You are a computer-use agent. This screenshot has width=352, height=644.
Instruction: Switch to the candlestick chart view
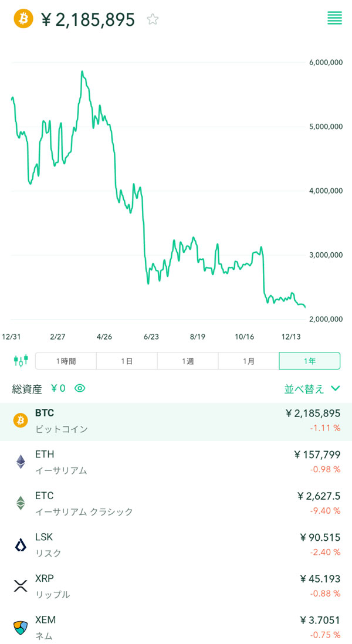[x=21, y=361]
